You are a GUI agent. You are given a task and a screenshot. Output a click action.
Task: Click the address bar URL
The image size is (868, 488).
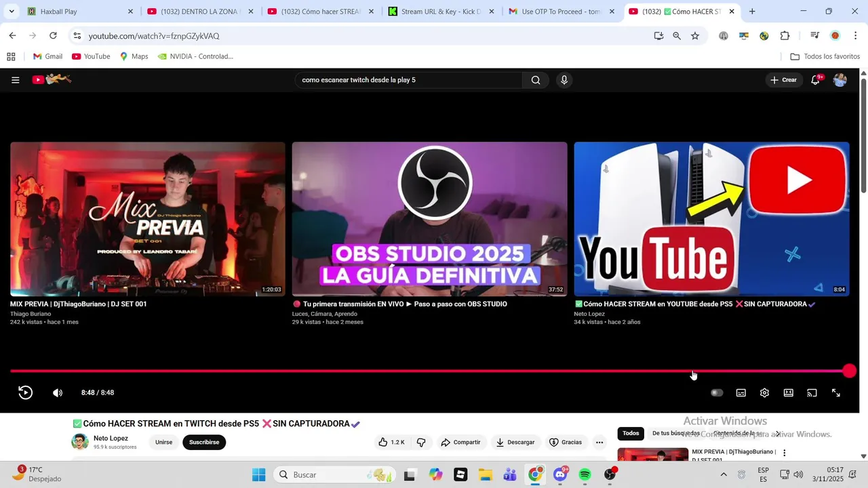coord(154,36)
